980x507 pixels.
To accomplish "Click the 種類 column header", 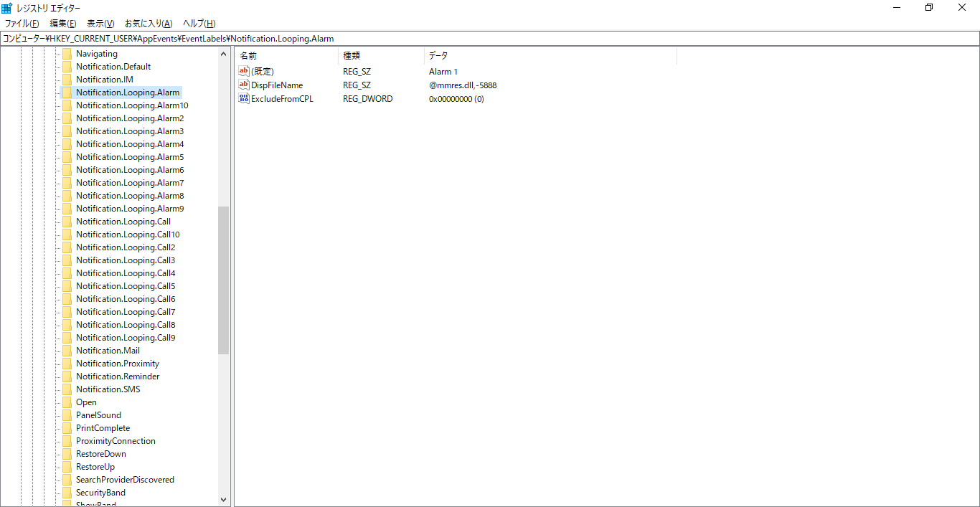I will (x=381, y=55).
